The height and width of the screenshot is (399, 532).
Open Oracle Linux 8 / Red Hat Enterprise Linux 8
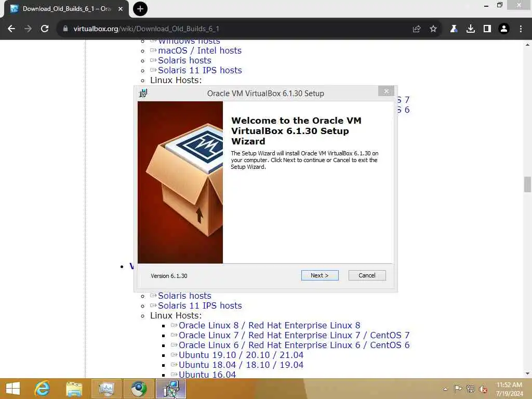pos(270,325)
